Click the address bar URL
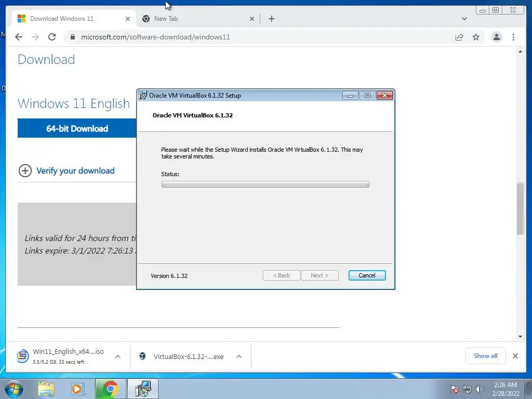The height and width of the screenshot is (399, 532). point(155,37)
